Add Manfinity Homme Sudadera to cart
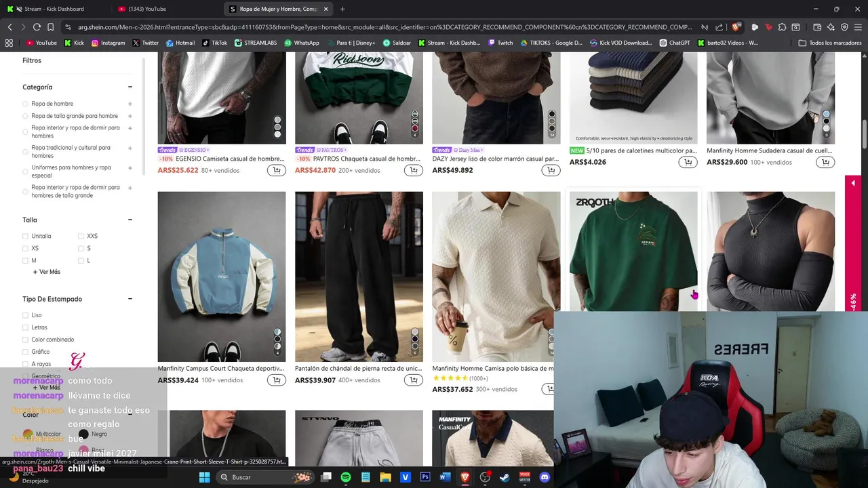This screenshot has width=868, height=488. point(825,162)
